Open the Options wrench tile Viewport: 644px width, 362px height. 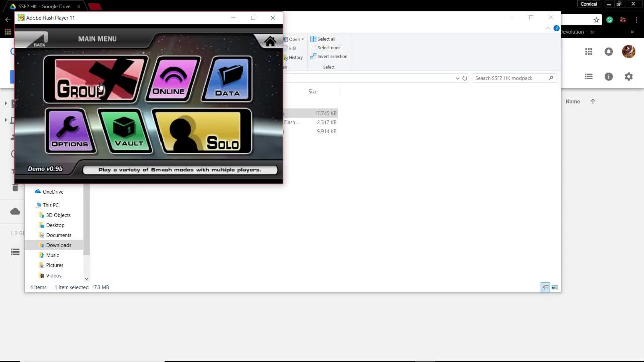[69, 131]
